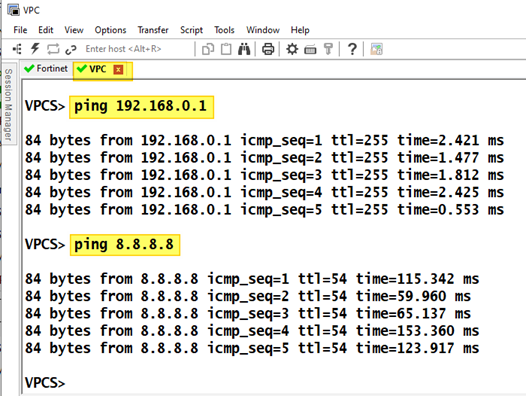
Task: Click the Print icon
Action: (x=268, y=49)
